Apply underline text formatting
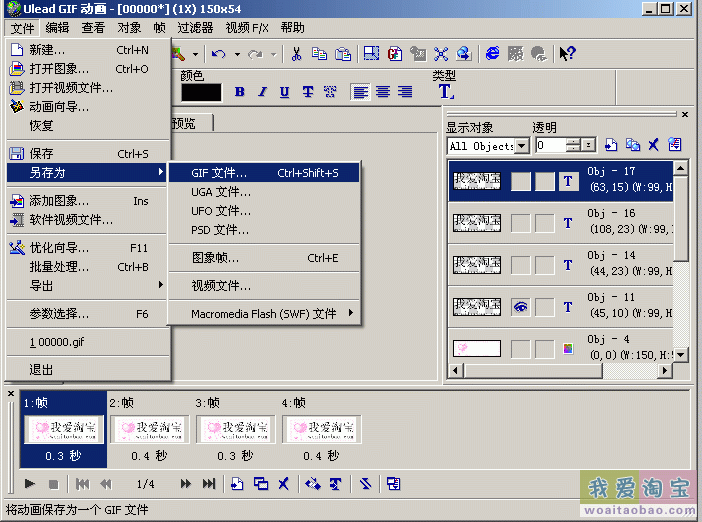 (x=284, y=92)
